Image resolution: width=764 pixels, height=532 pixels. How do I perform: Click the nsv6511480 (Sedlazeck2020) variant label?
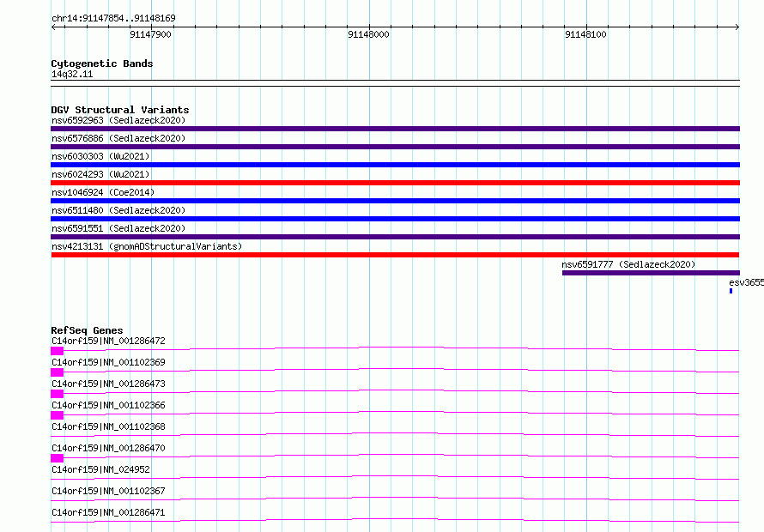pyautogui.click(x=118, y=210)
